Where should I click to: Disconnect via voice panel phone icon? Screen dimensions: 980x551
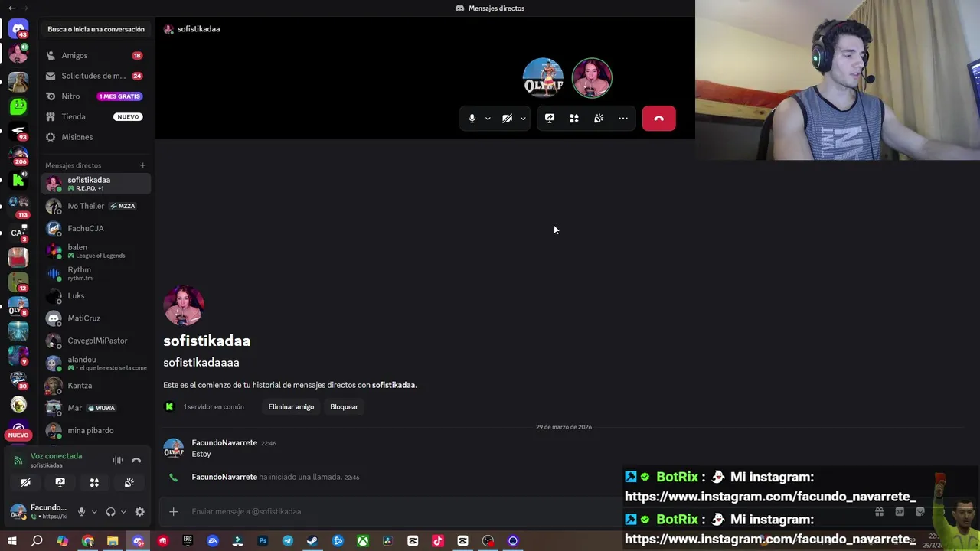tap(136, 460)
